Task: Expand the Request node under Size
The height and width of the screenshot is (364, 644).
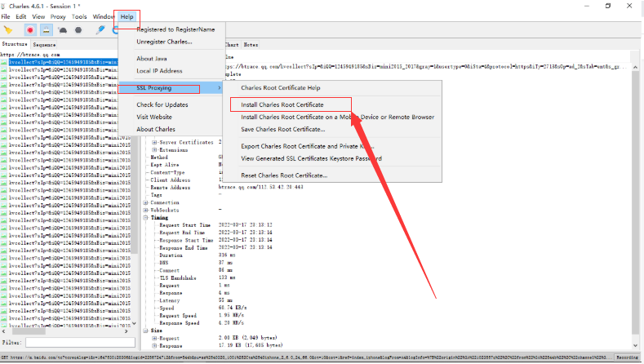Action: tap(154, 338)
